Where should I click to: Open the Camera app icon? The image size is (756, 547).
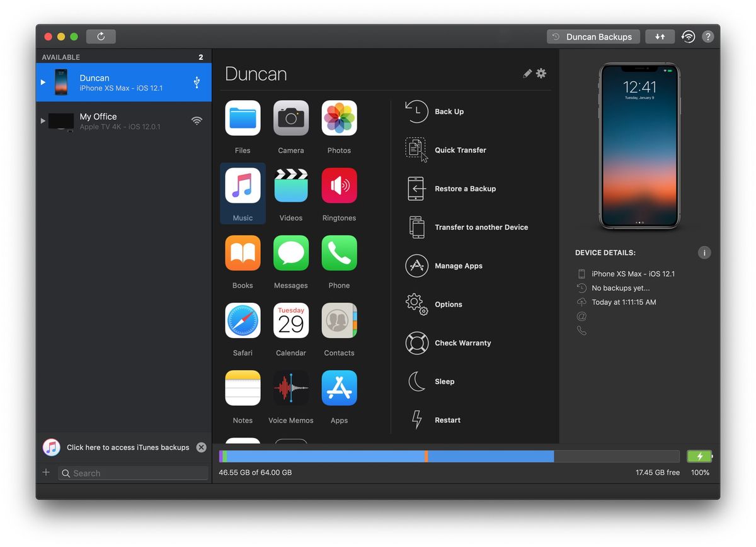pyautogui.click(x=291, y=118)
